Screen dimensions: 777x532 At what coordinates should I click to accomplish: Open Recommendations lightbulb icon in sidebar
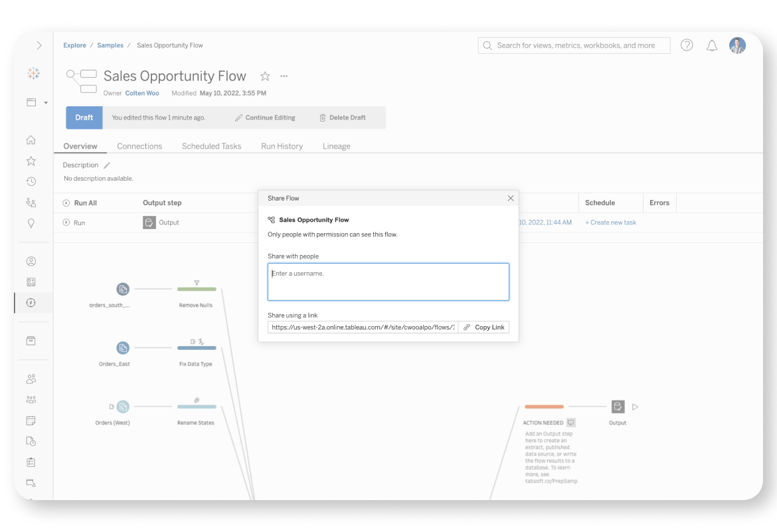pyautogui.click(x=31, y=223)
